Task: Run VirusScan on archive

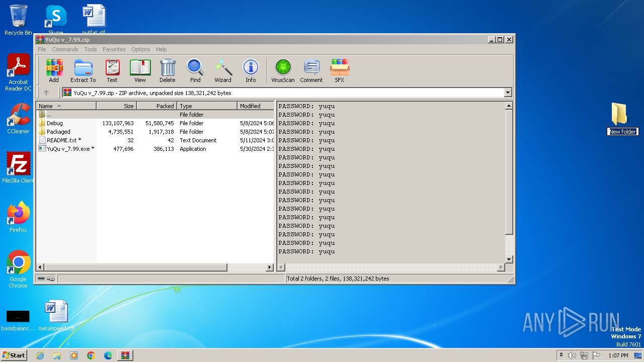Action: pos(283,71)
